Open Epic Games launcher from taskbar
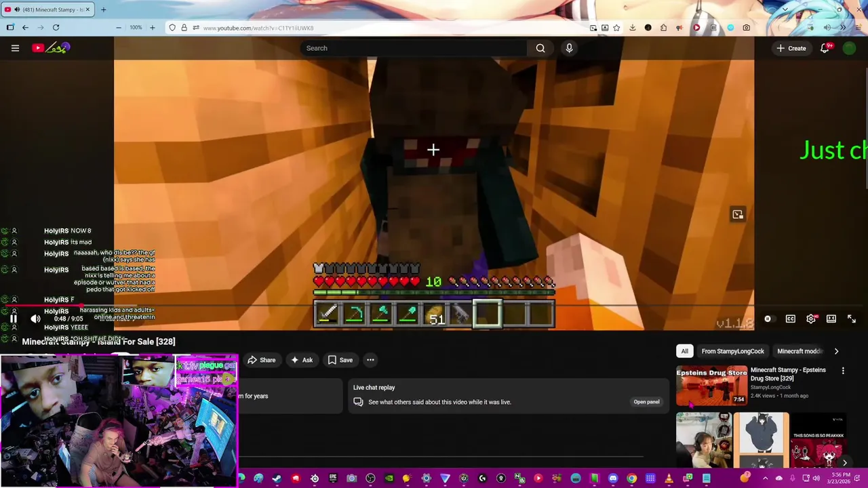The width and height of the screenshot is (868, 488). [x=333, y=479]
